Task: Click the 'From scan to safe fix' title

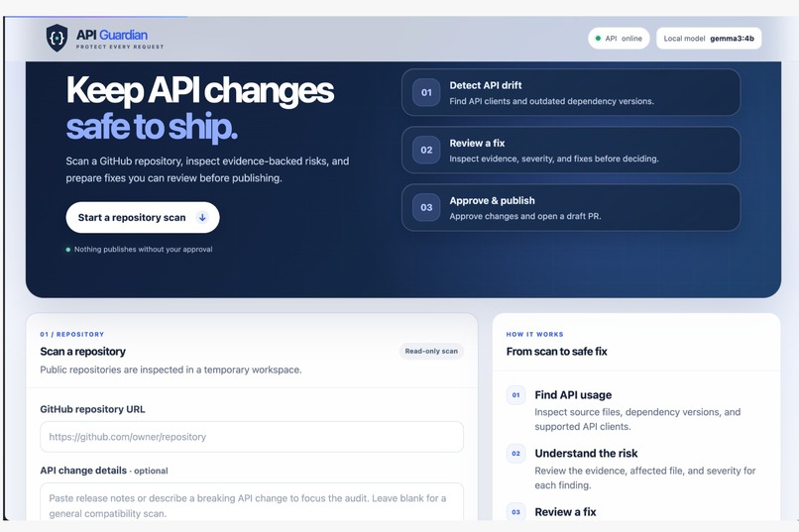Action: coord(556,352)
